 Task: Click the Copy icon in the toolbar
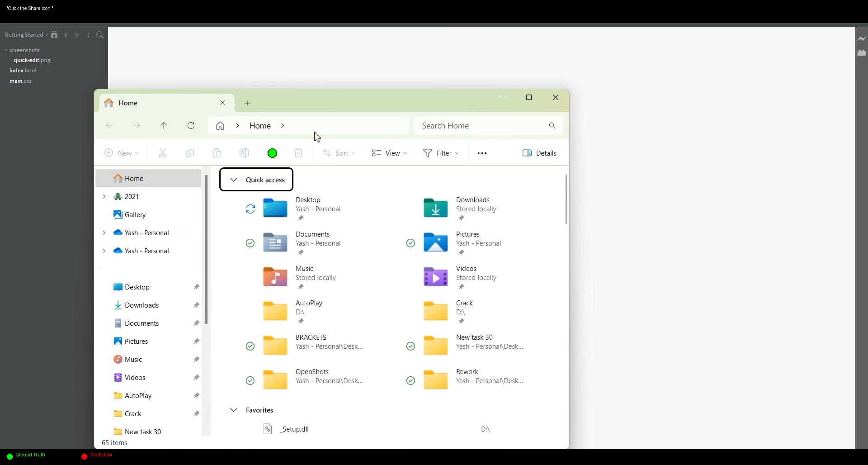[190, 153]
